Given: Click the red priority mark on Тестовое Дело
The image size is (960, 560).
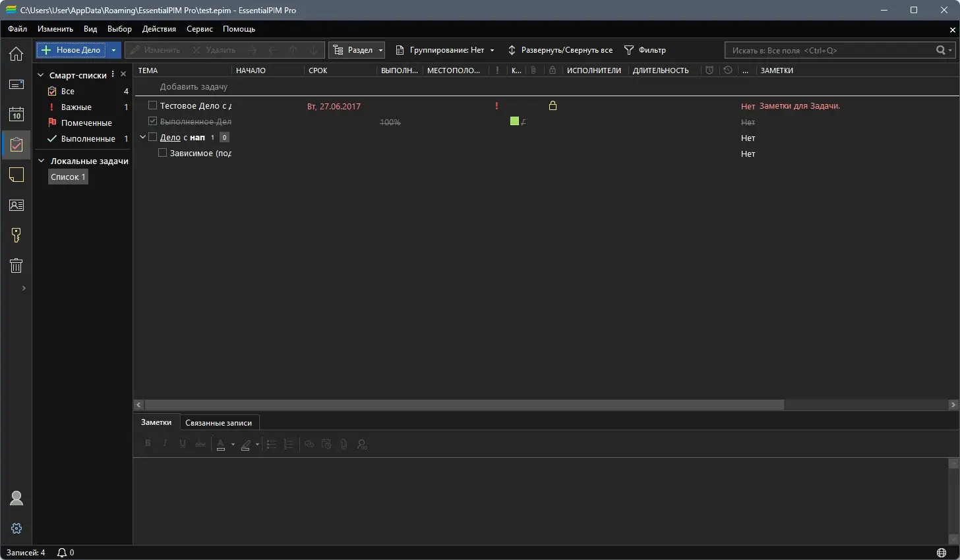Looking at the screenshot, I should click(x=496, y=105).
